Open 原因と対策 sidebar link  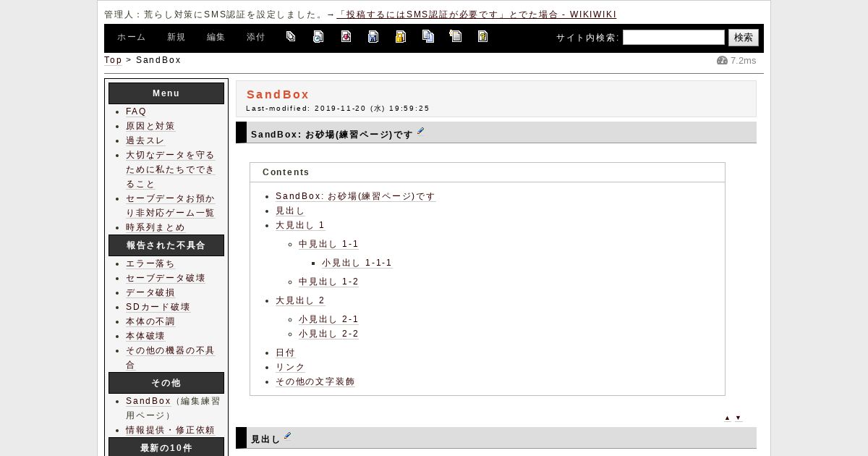(x=150, y=126)
